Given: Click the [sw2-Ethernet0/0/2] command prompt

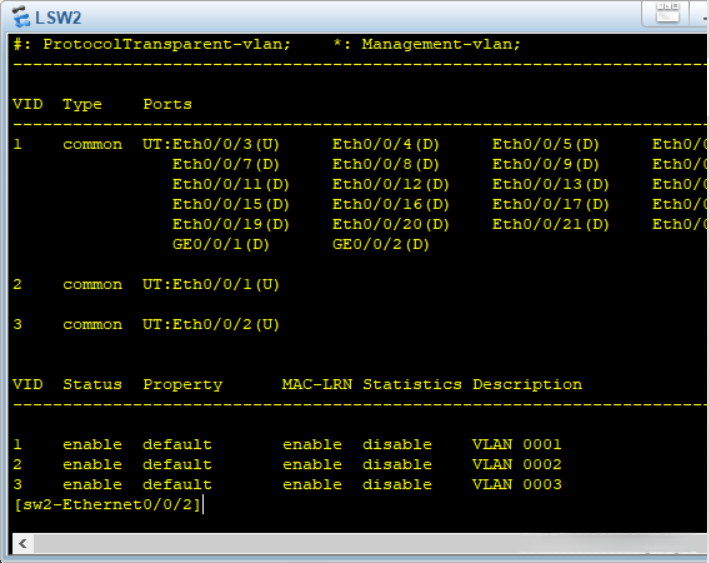Looking at the screenshot, I should click(x=108, y=505).
